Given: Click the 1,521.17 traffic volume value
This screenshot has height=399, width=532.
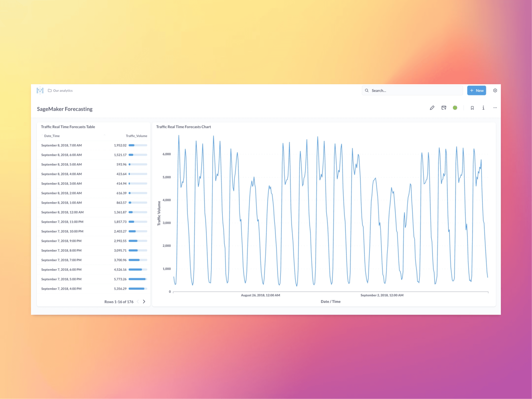Looking at the screenshot, I should [120, 155].
